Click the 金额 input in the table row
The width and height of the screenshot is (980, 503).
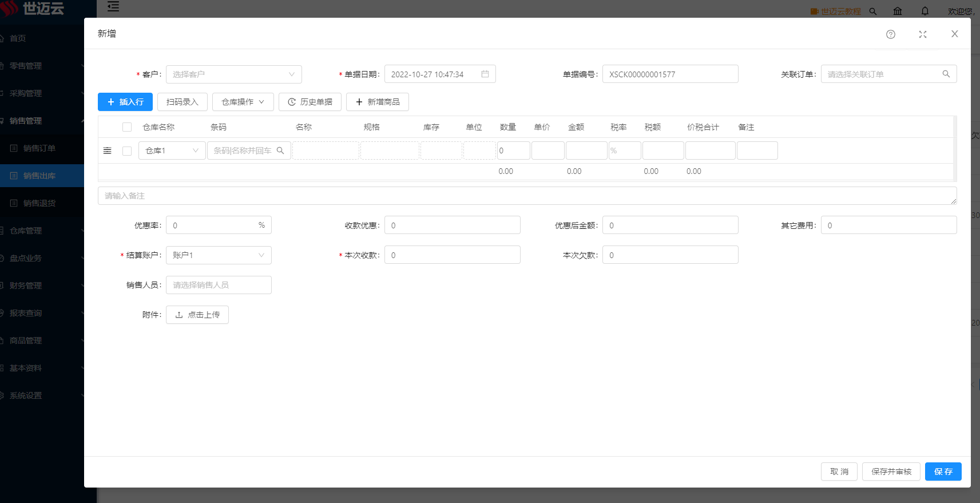[x=586, y=150]
